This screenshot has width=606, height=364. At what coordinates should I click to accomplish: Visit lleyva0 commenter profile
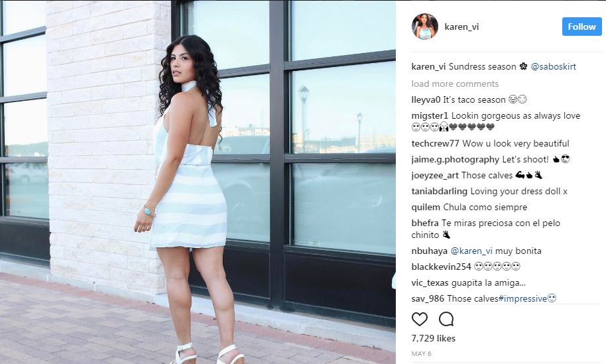pyautogui.click(x=426, y=99)
